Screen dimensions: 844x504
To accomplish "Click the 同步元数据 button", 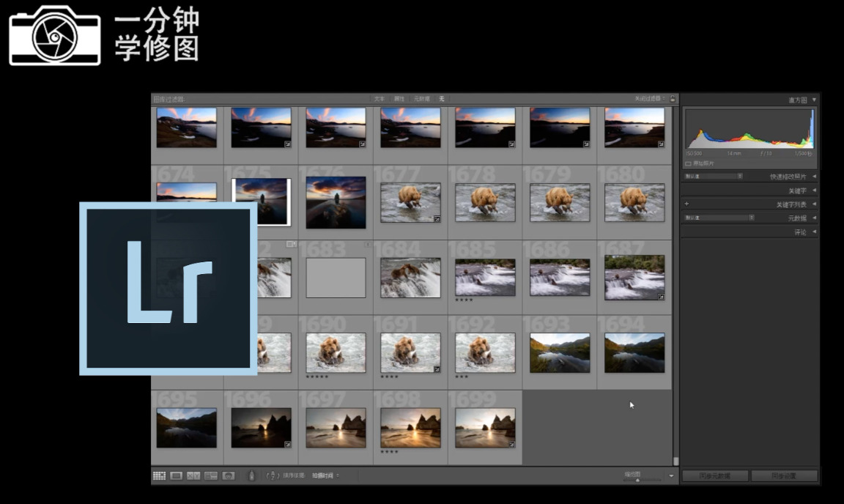I will (x=715, y=476).
